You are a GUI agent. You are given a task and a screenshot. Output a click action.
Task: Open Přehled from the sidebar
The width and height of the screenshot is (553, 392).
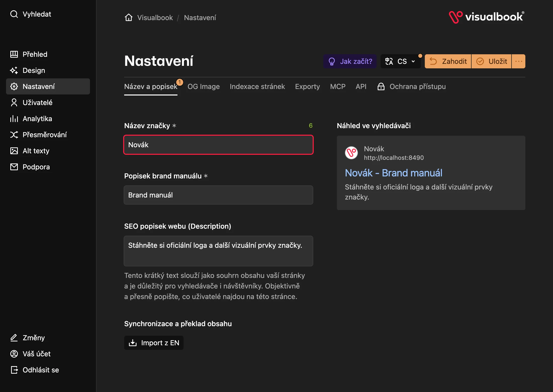pos(48,54)
